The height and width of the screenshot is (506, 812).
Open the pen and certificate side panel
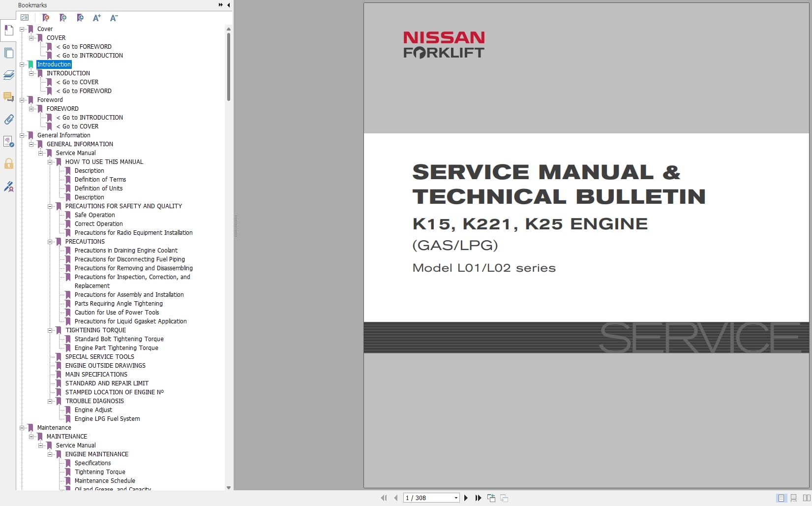pyautogui.click(x=8, y=186)
